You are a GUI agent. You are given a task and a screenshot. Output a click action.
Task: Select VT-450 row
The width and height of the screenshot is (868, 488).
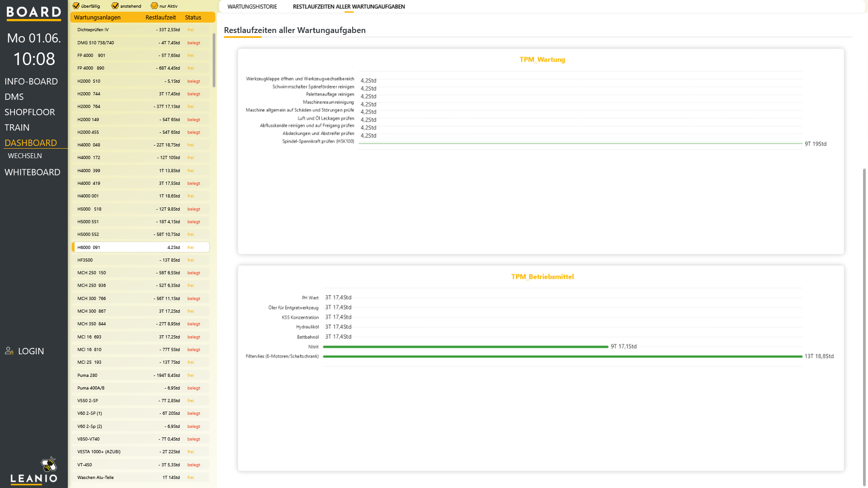[x=140, y=465]
